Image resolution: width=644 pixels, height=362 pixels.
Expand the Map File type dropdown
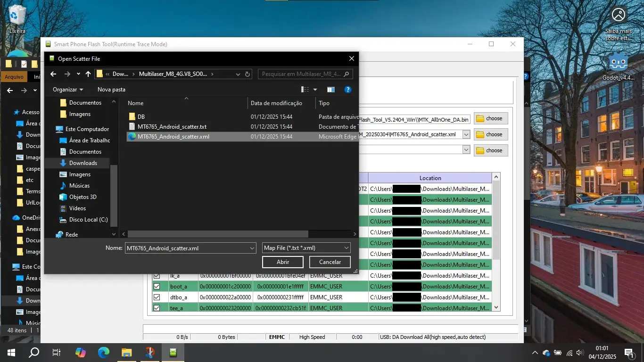click(x=347, y=248)
